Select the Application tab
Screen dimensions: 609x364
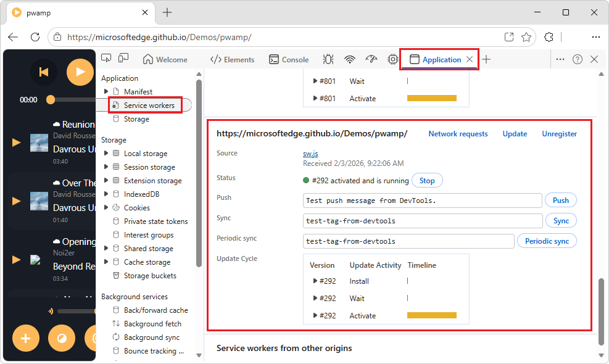coord(436,59)
